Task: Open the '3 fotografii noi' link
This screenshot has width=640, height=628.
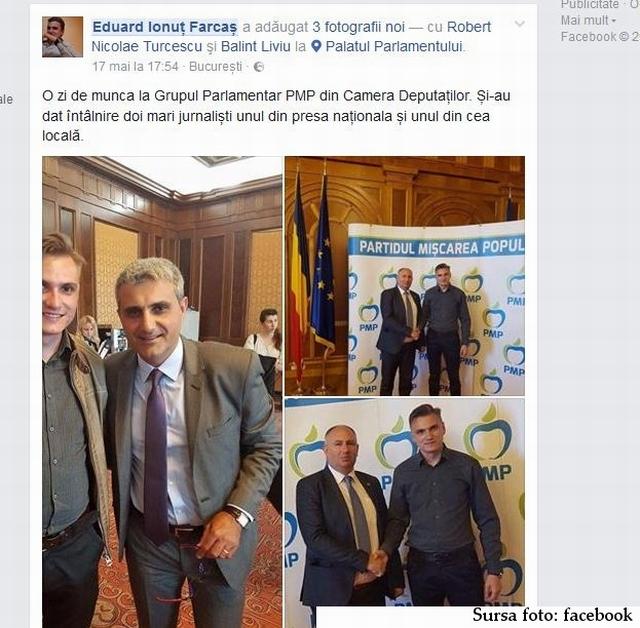Action: click(x=358, y=27)
